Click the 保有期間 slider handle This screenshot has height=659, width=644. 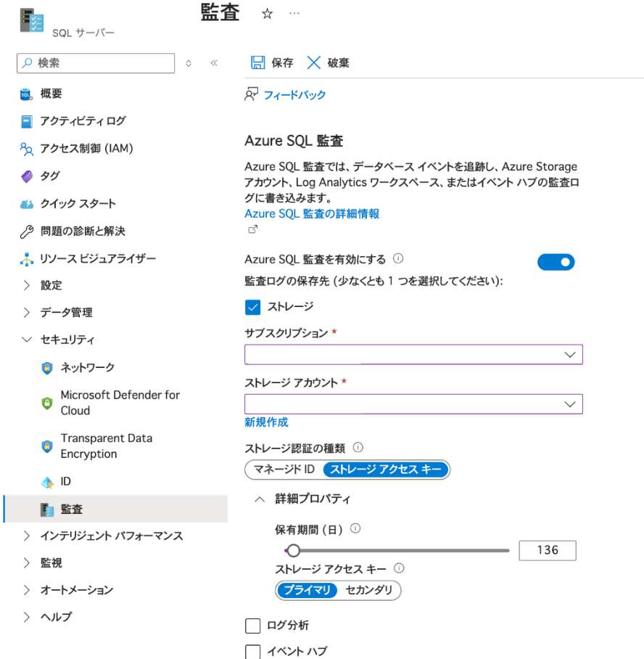[x=293, y=551]
